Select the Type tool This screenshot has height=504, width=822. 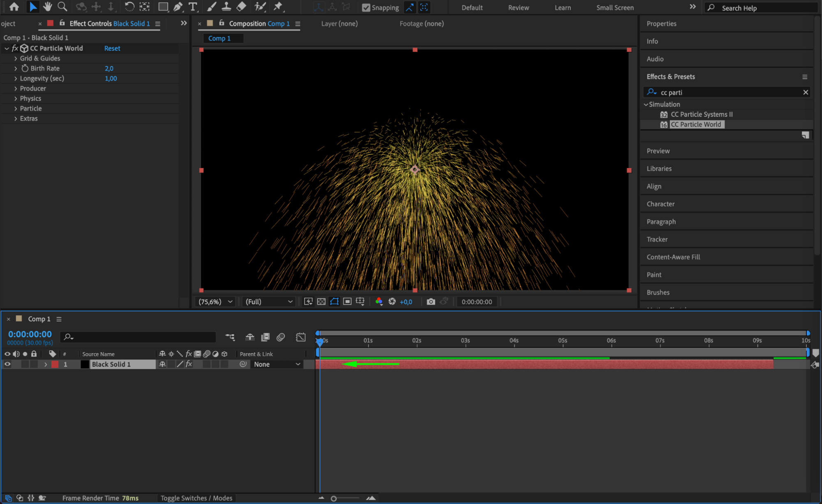coord(192,7)
